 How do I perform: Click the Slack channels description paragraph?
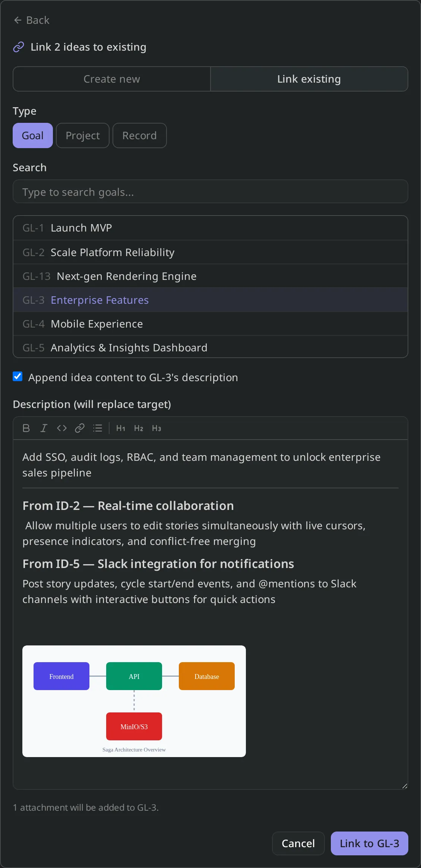pos(190,591)
